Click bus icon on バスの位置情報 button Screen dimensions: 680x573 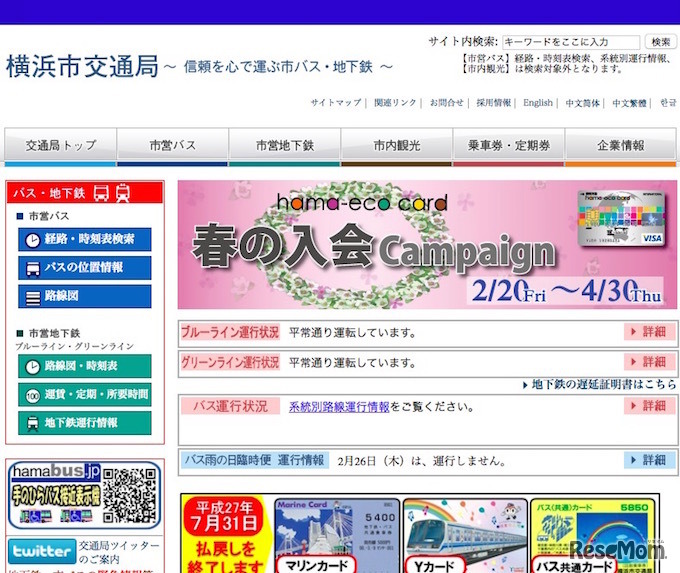point(33,268)
